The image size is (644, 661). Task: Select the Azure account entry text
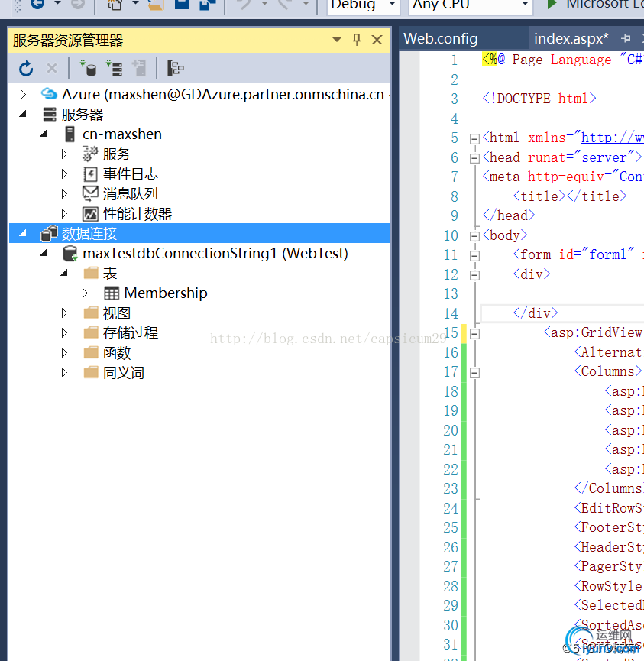coord(223,94)
